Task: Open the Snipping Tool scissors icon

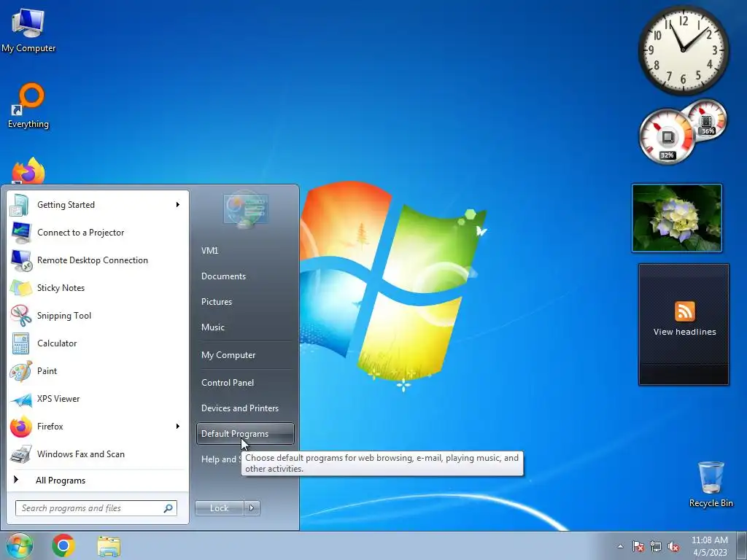Action: pyautogui.click(x=20, y=316)
